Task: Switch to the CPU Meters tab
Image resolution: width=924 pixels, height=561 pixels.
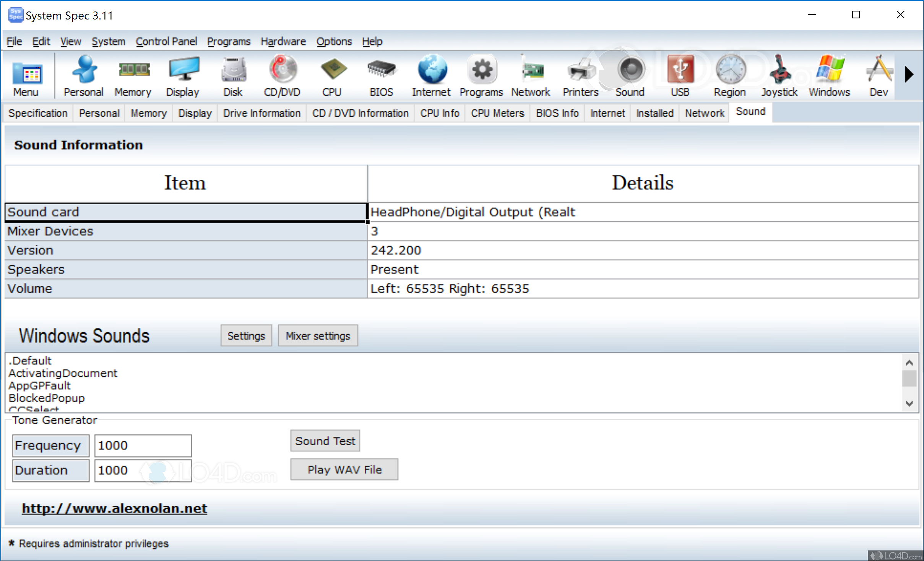Action: coord(497,113)
